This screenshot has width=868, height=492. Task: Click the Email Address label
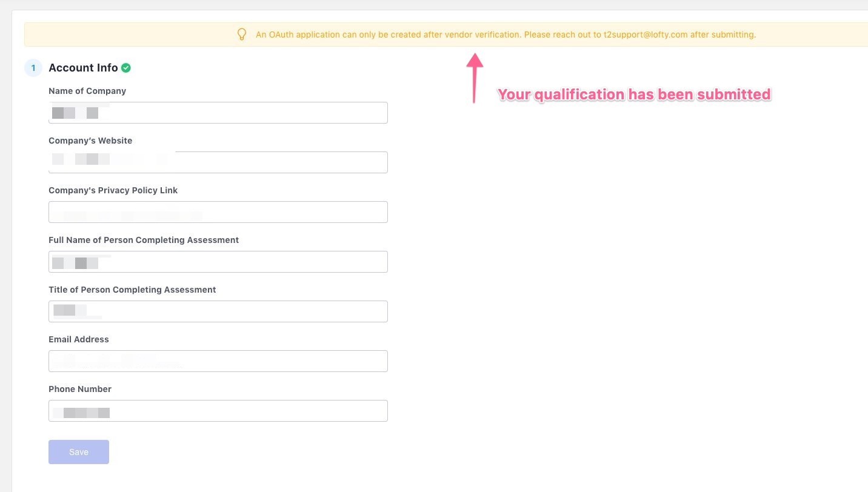coord(79,339)
